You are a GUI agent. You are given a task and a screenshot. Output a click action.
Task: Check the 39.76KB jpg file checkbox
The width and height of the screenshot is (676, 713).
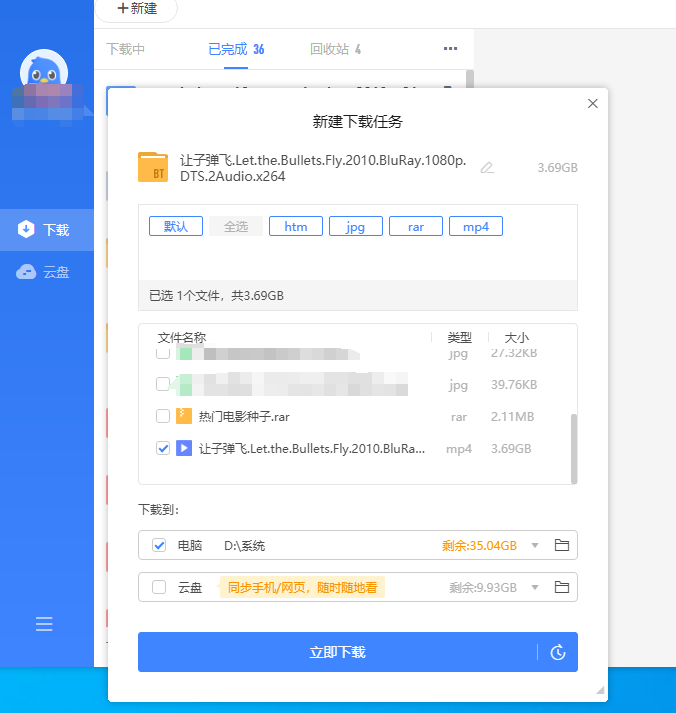tap(163, 384)
